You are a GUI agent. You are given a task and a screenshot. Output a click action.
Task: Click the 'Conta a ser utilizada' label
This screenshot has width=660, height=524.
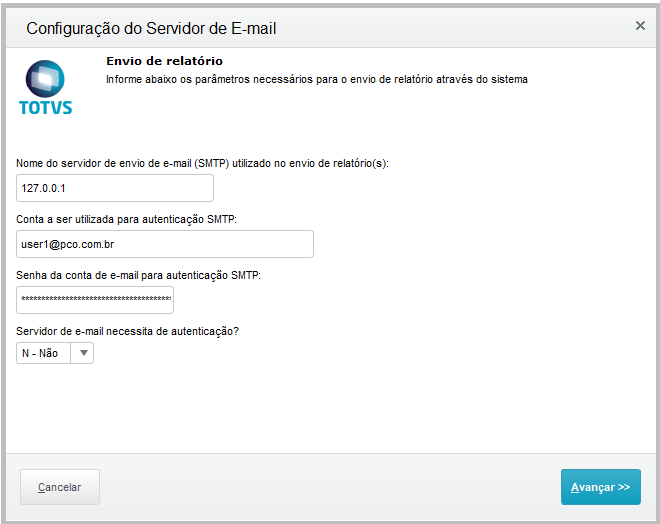click(x=126, y=218)
